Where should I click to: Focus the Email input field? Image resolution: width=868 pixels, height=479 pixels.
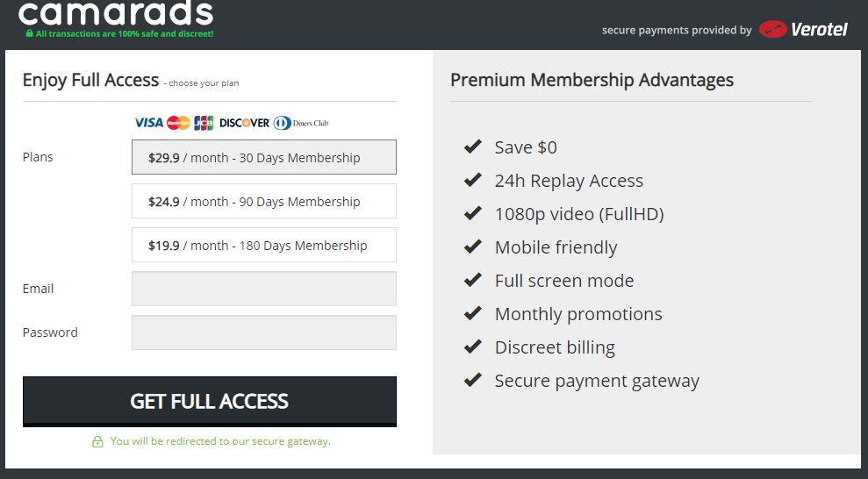point(264,289)
